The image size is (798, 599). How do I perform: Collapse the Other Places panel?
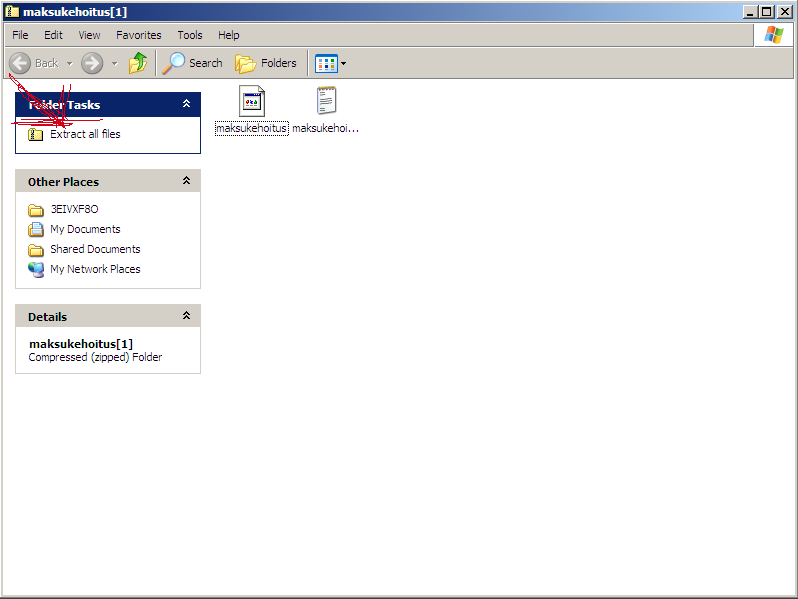pyautogui.click(x=186, y=181)
